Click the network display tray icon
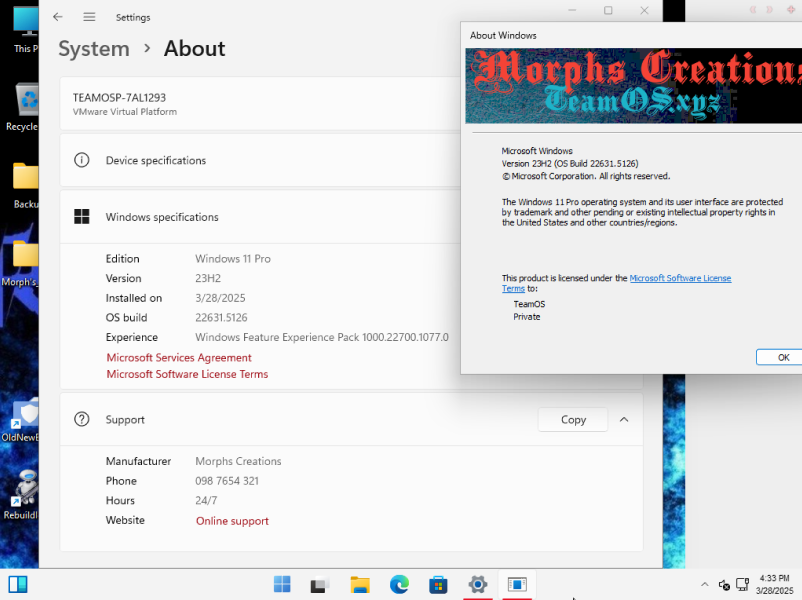 coord(742,585)
